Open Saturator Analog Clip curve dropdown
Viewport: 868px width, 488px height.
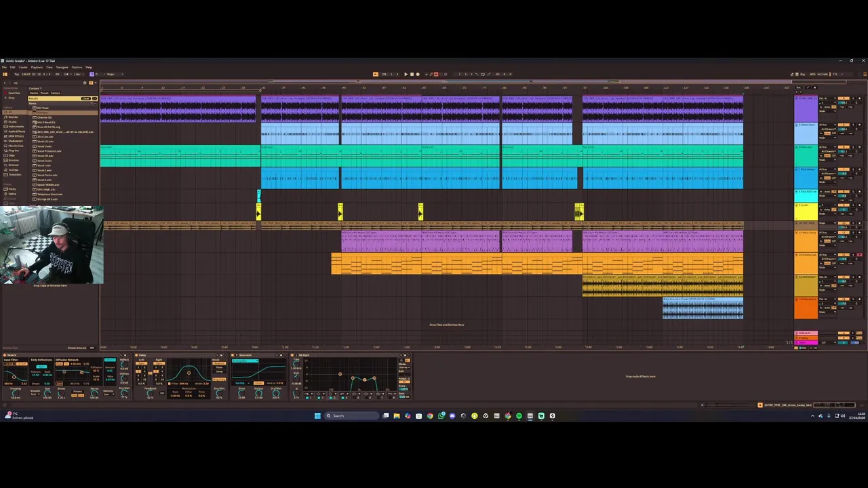tap(245, 361)
